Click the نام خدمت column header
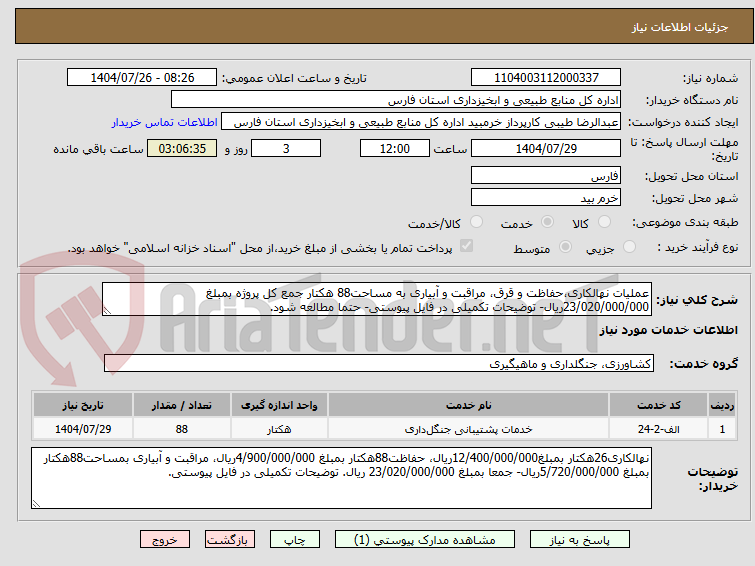Screen dimensions: 755x566 pos(469,405)
